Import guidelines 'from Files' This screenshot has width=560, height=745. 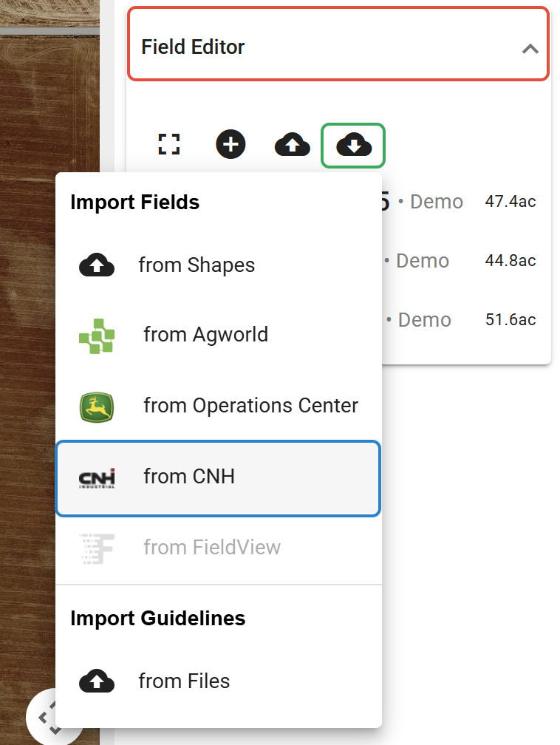tap(184, 681)
